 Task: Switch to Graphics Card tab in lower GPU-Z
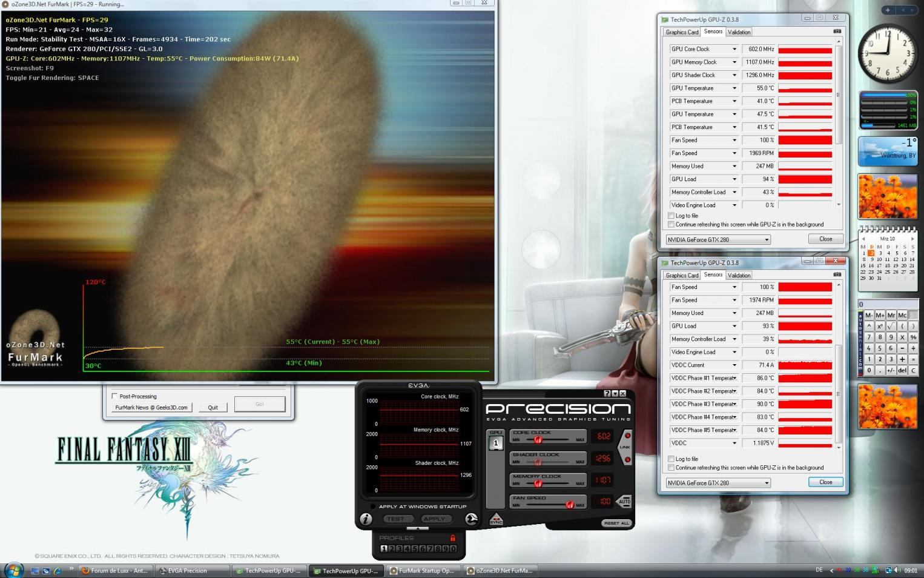[x=682, y=275]
